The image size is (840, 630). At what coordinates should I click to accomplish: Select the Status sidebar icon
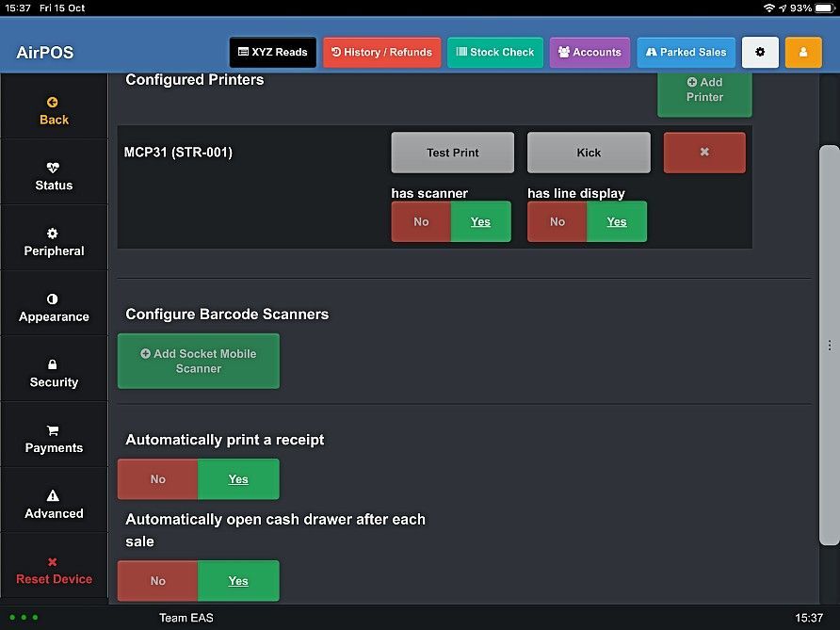coord(54,172)
